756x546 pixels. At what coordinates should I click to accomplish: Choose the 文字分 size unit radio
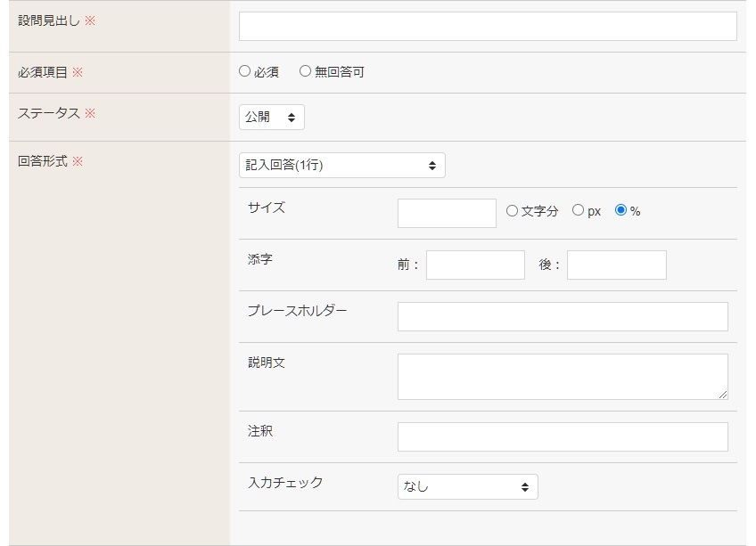pos(512,211)
